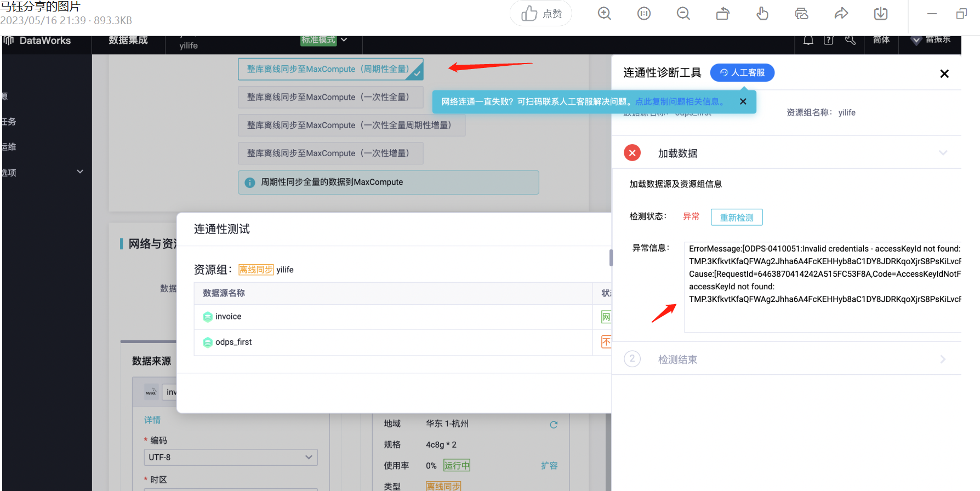The height and width of the screenshot is (491, 980).
Task: Click the print icon in viewer toolbar
Action: [x=802, y=13]
